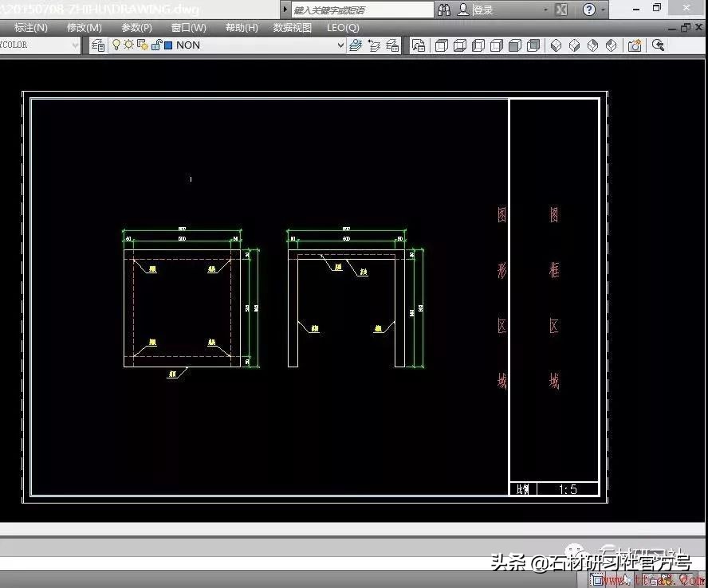Switch to Left view cube icon
Viewport: 708px width, 588px height.
478,45
